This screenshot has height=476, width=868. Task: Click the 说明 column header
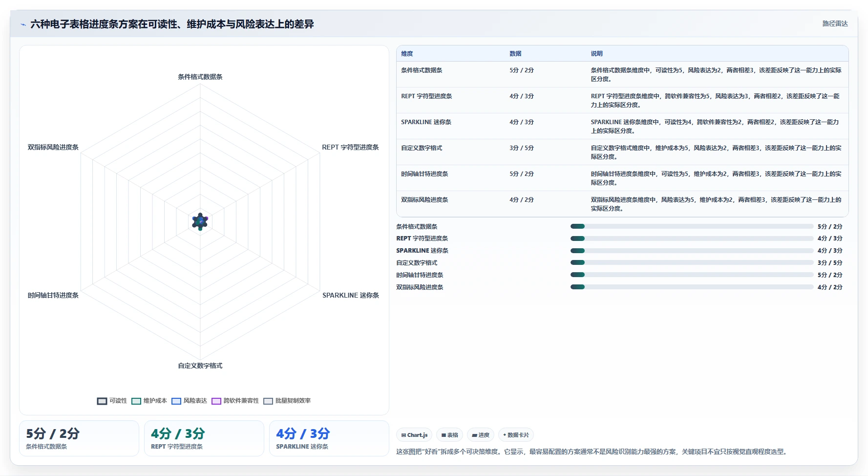(x=596, y=54)
